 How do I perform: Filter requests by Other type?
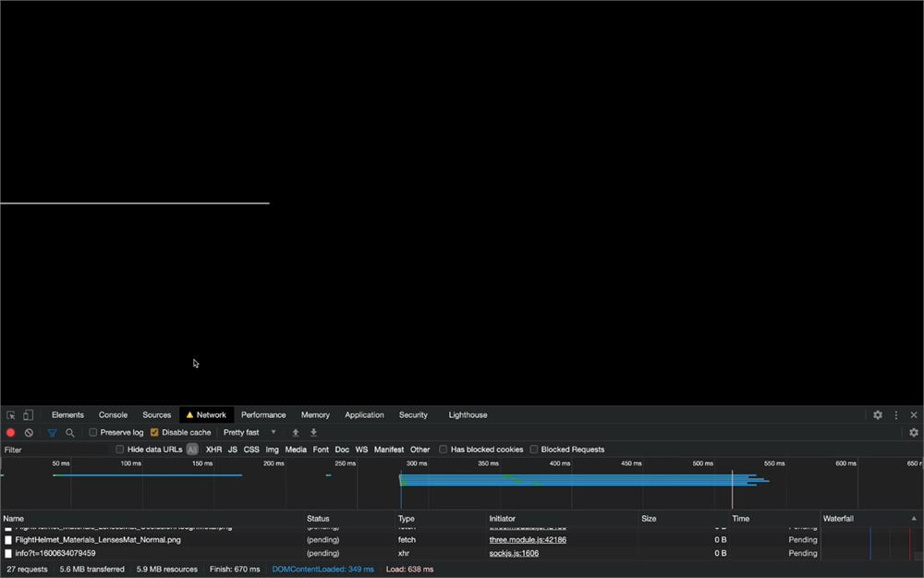[x=420, y=449]
